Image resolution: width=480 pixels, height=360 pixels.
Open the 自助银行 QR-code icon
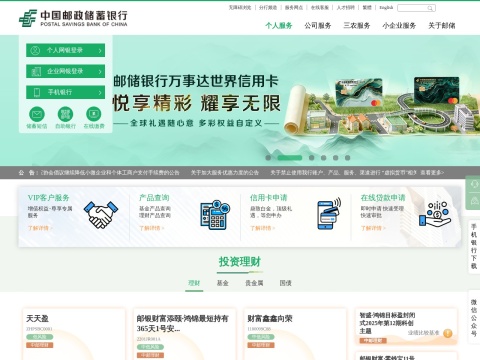click(65, 114)
